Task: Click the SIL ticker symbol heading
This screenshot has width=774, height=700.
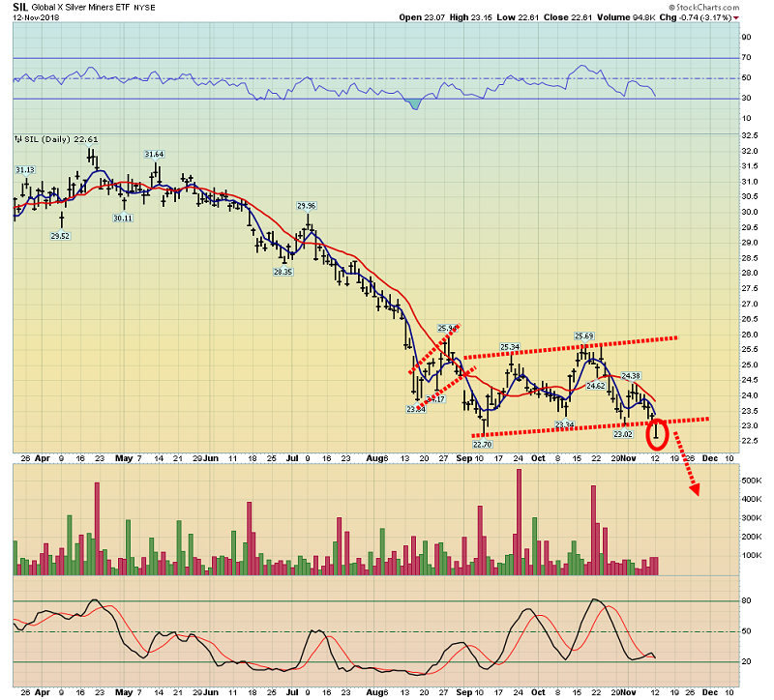Action: click(x=20, y=7)
